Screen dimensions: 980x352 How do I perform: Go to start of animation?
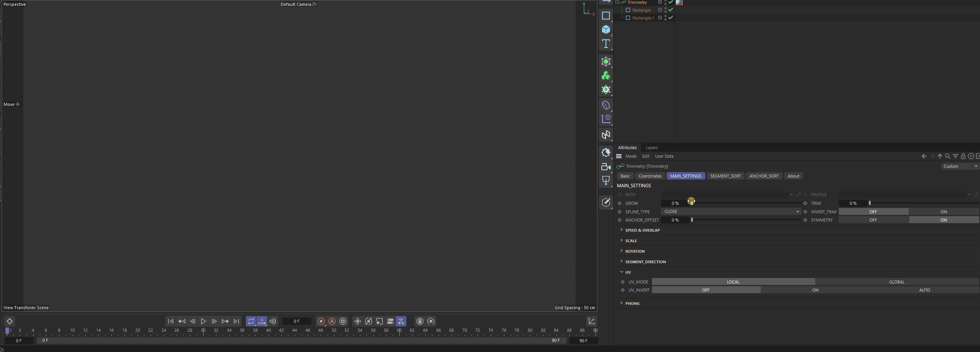170,321
